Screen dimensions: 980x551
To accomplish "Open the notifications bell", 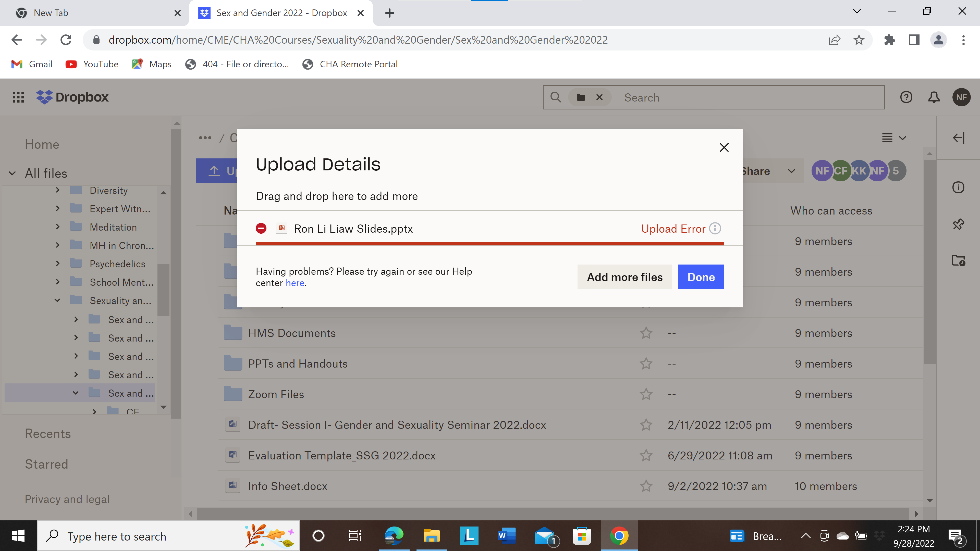I will point(934,97).
